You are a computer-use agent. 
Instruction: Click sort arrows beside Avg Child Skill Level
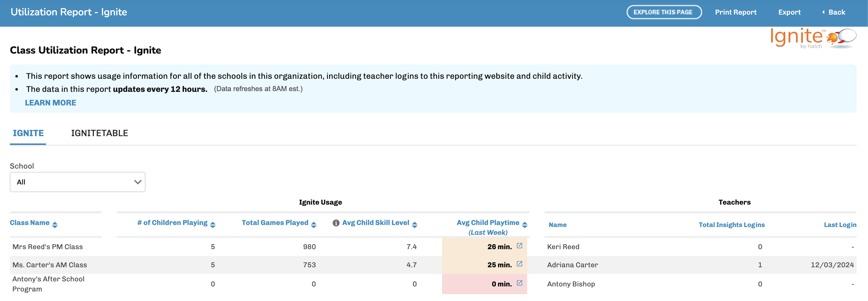[x=415, y=225]
